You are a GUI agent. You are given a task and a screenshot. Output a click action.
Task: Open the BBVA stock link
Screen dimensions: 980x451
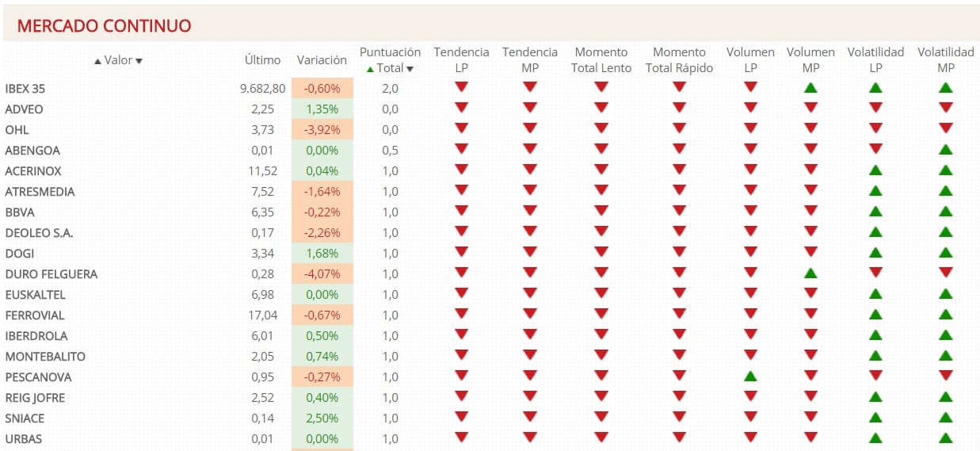[20, 212]
